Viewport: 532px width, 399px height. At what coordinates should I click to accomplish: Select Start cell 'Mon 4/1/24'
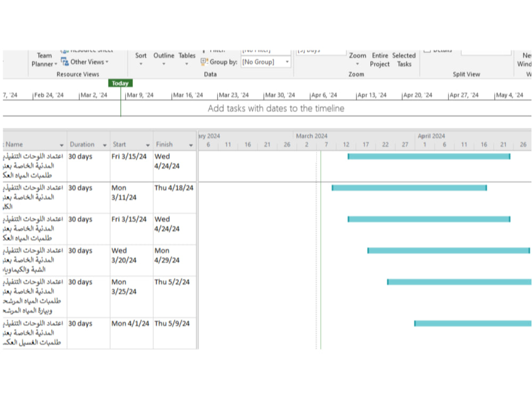click(131, 333)
